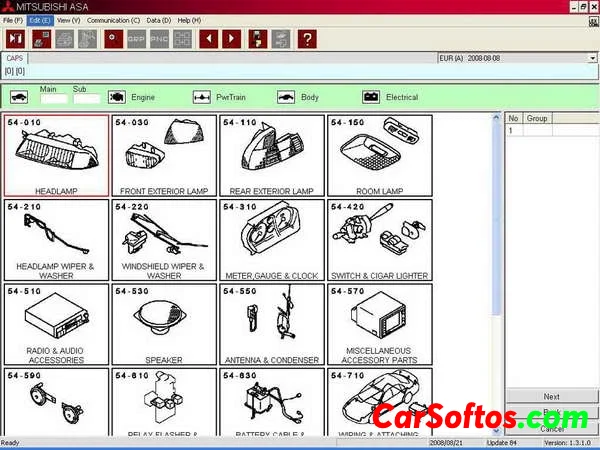Screen dimensions: 600x450
Task: Open the 54-310 Meter, Gauge & Clock thumbnail
Action: 272,240
